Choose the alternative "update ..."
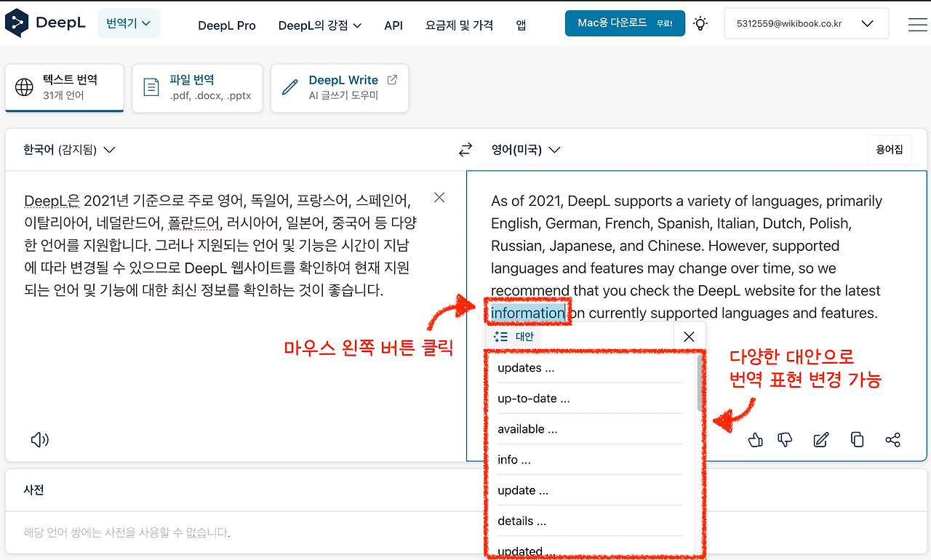Screen dimensions: 931x560 point(590,490)
